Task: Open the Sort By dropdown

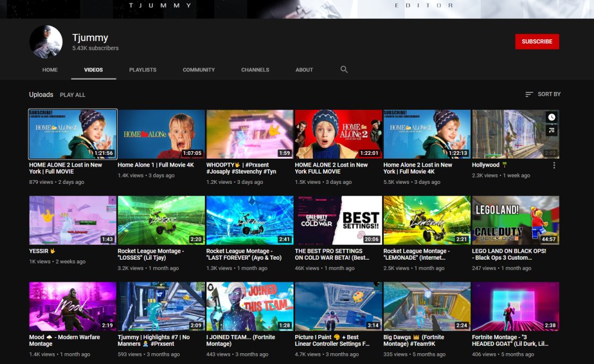Action: (x=543, y=94)
